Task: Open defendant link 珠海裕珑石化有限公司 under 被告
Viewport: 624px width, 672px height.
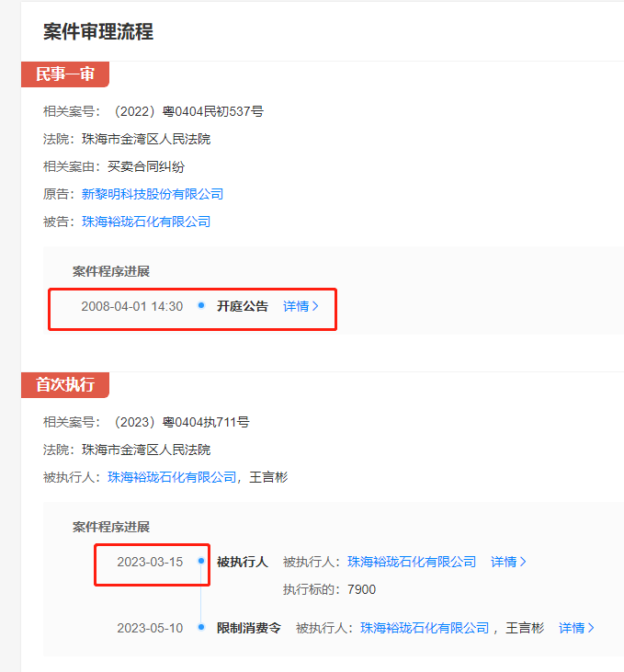Action: pyautogui.click(x=146, y=222)
